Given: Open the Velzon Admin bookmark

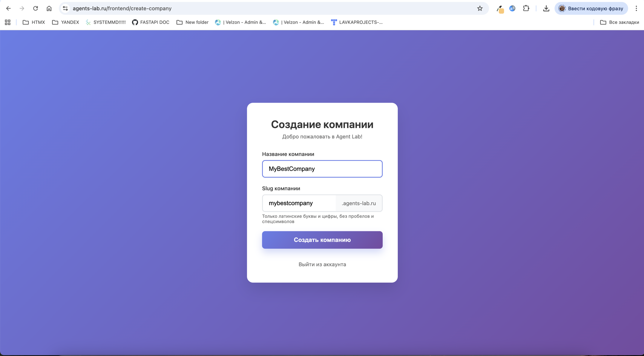Looking at the screenshot, I should click(x=240, y=22).
